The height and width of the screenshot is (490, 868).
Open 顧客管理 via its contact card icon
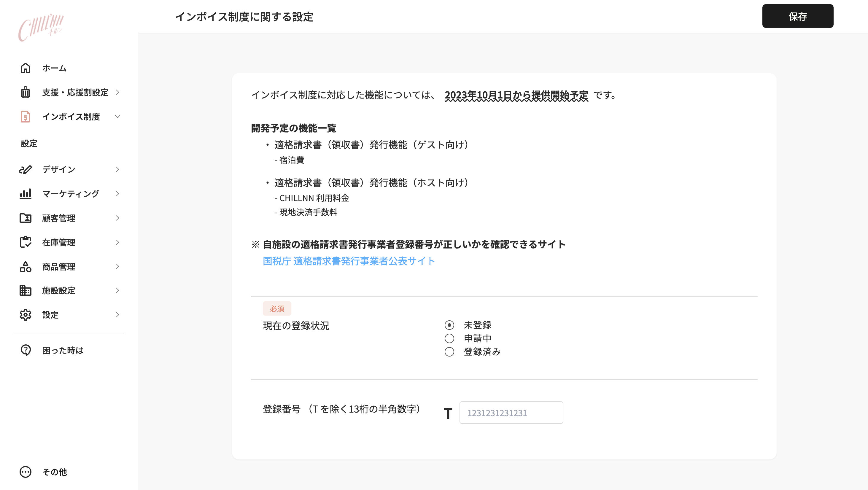pos(25,218)
